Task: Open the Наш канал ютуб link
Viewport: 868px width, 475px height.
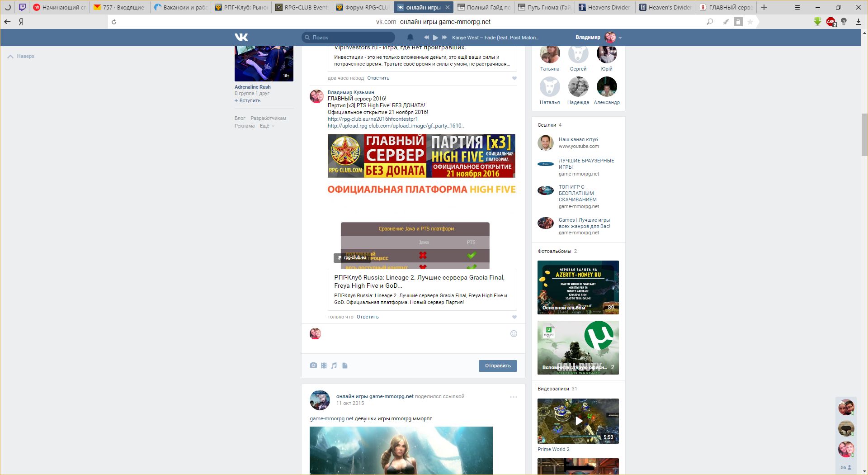Action: tap(578, 139)
